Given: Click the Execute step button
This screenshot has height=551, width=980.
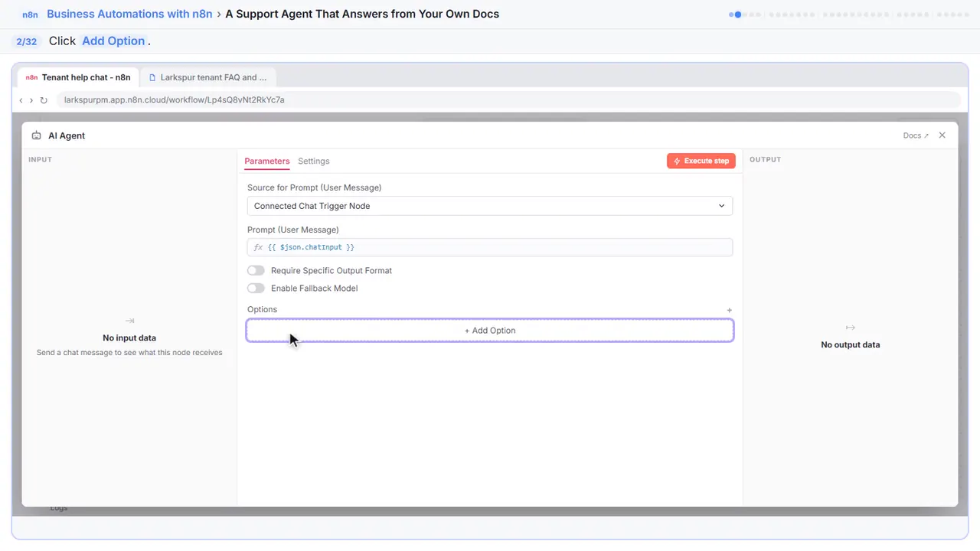Looking at the screenshot, I should (x=701, y=161).
